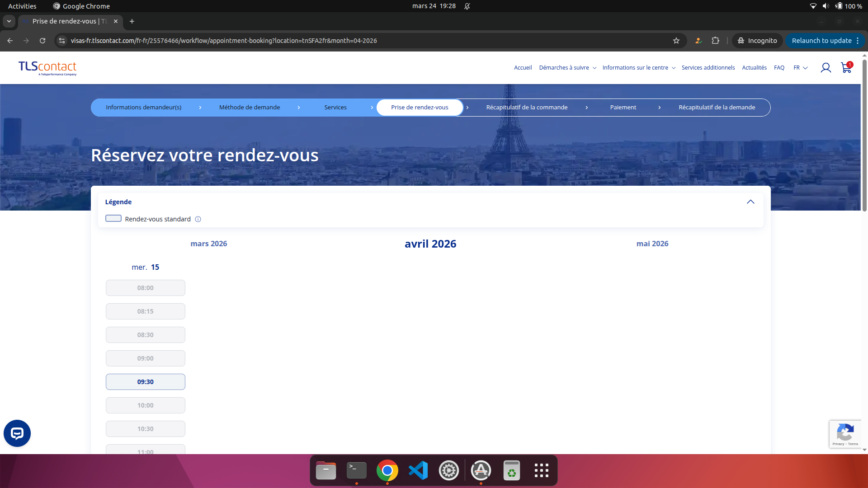Click the info icon beside Rendez-vous standard
Image resolution: width=868 pixels, height=488 pixels.
pos(198,219)
